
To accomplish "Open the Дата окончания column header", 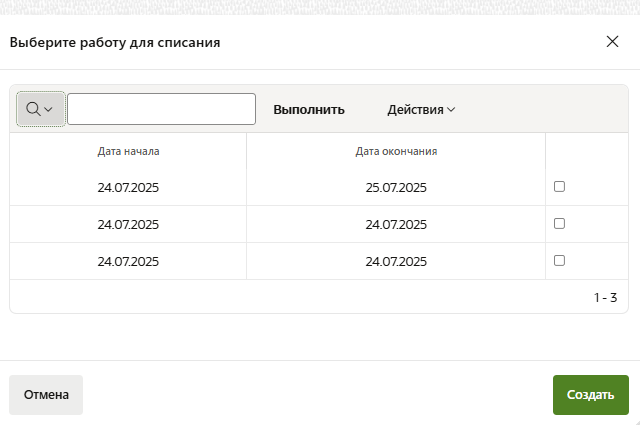I will 396,152.
